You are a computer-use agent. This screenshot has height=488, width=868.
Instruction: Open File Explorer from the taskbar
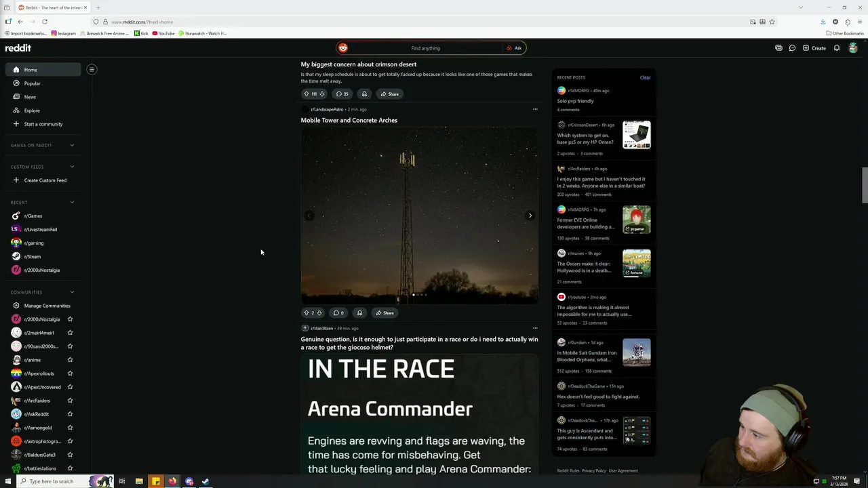pos(139,481)
